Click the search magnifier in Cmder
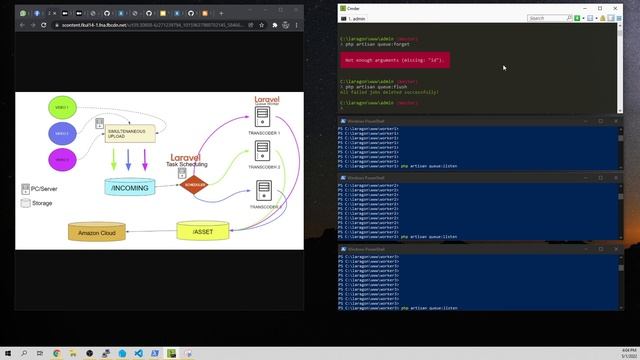The height and width of the screenshot is (360, 640). pos(569,18)
